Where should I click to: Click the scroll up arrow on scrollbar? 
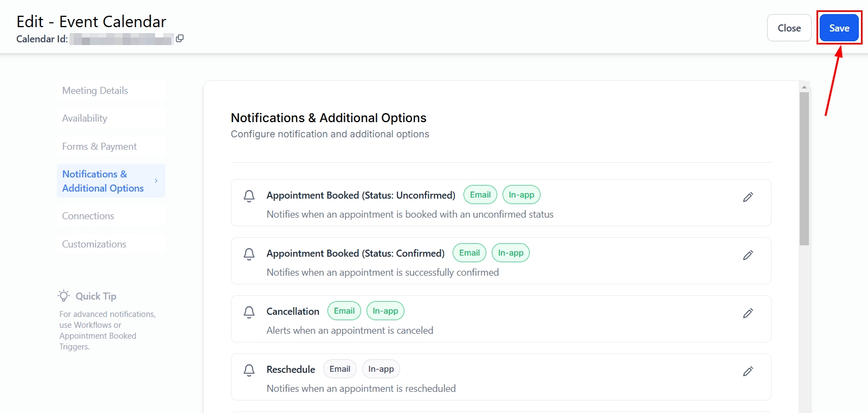(x=804, y=87)
